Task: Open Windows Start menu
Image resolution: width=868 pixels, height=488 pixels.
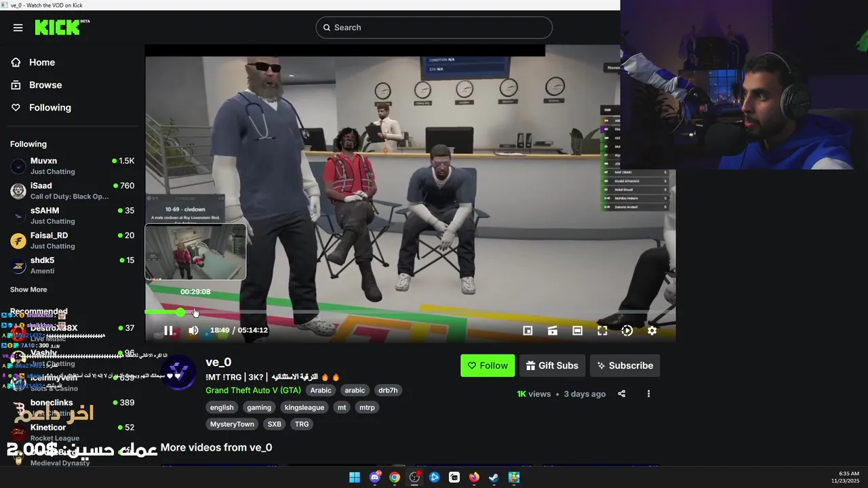Action: pos(355,477)
